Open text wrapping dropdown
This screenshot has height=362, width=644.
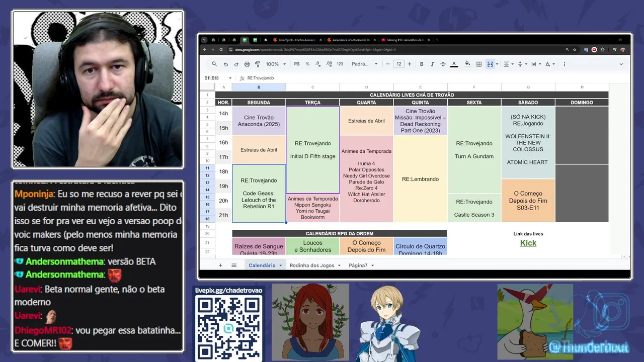point(535,64)
